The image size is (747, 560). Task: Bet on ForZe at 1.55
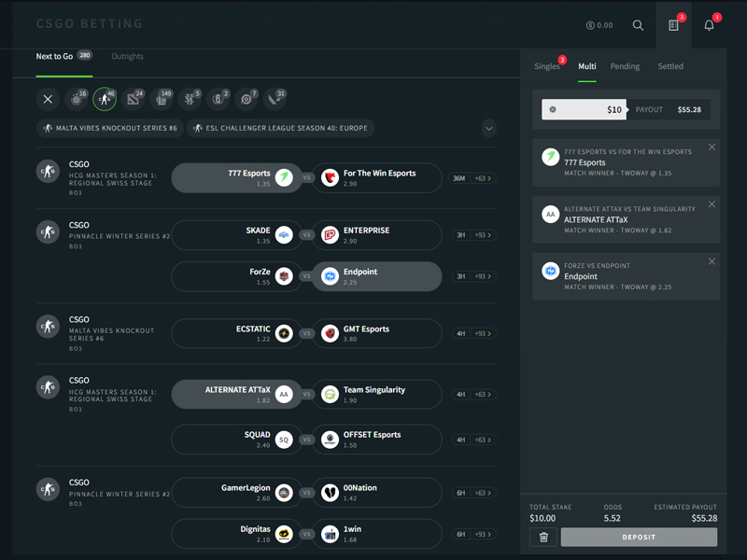(x=237, y=276)
